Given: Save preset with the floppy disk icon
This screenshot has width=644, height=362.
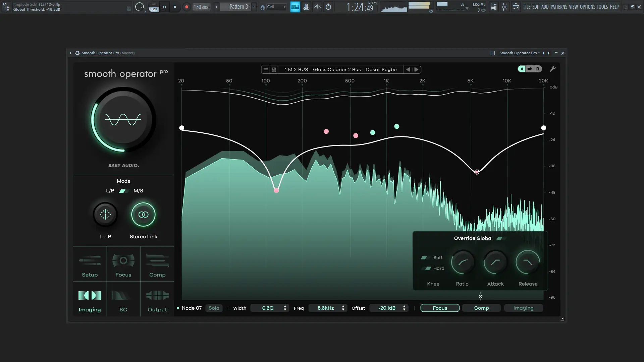Looking at the screenshot, I should pyautogui.click(x=274, y=70).
